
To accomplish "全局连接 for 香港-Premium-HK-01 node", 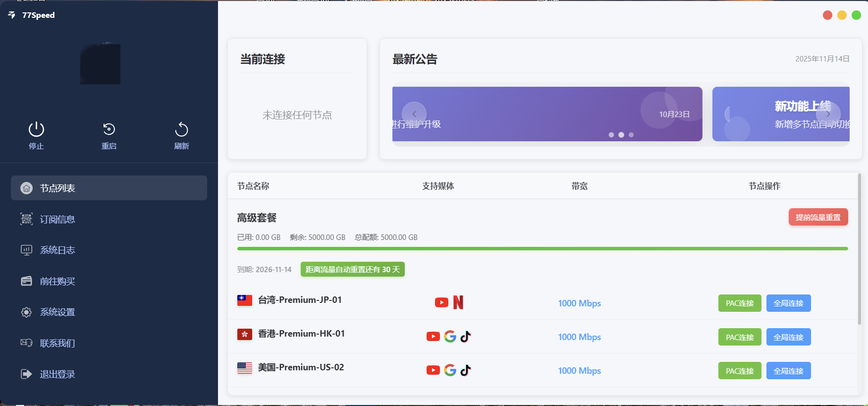I will tap(788, 337).
